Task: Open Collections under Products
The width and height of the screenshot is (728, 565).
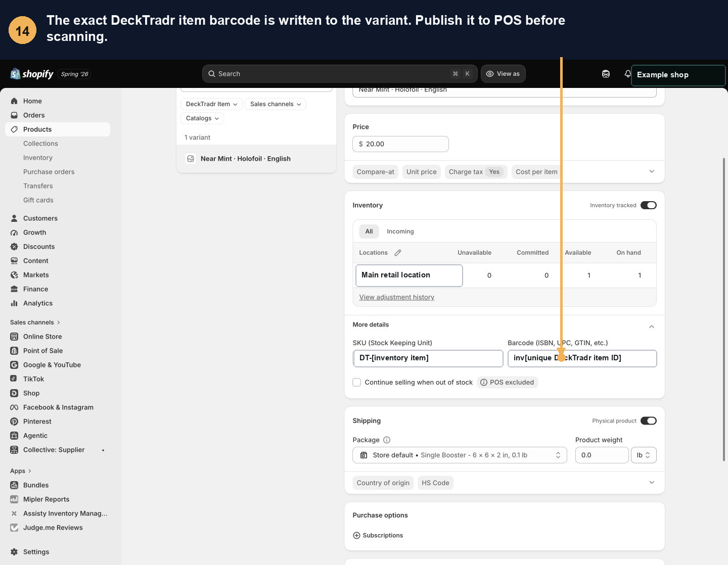Action: [40, 144]
